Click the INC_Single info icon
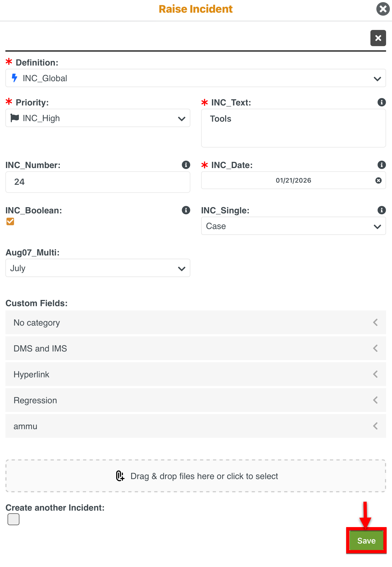 pos(381,210)
